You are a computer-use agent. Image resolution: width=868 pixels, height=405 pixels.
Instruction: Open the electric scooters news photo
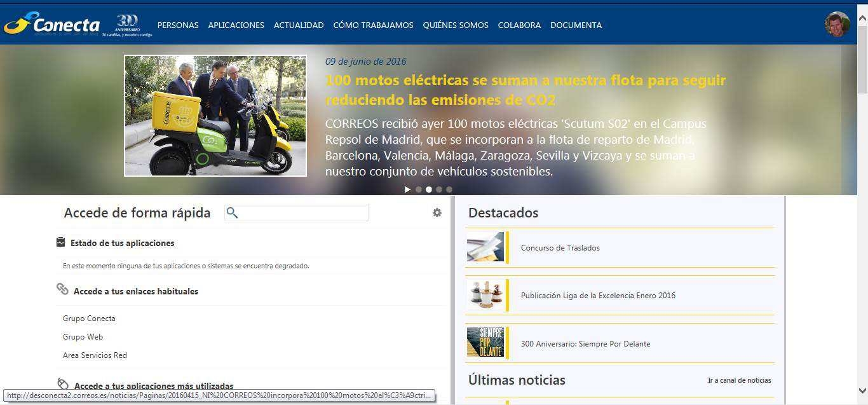coord(215,116)
